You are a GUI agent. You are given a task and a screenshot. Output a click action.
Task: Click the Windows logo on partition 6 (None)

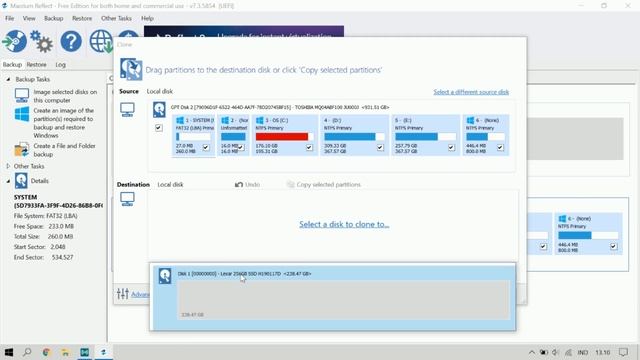pos(470,120)
